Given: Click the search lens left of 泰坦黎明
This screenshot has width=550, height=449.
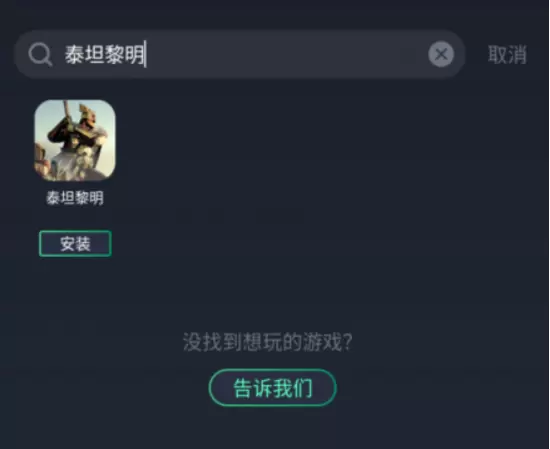Looking at the screenshot, I should tap(40, 54).
